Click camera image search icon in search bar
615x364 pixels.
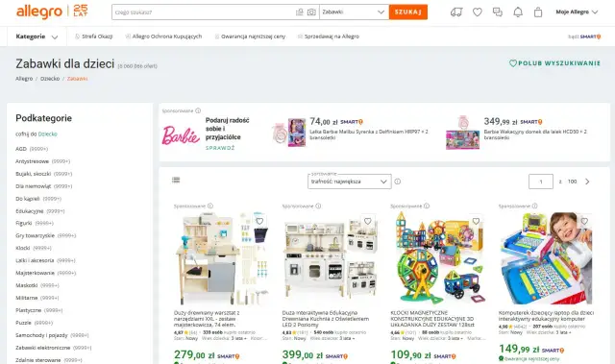[311, 12]
